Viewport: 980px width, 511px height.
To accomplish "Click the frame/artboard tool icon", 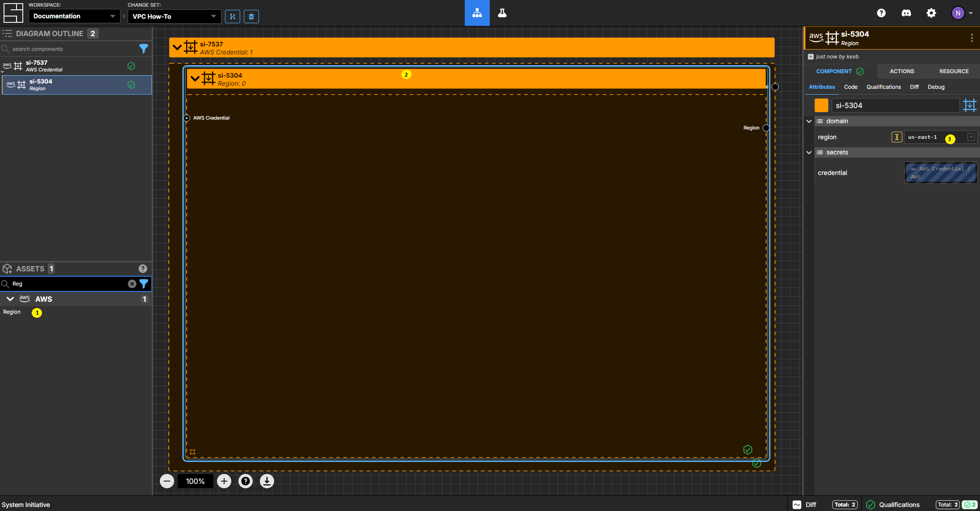I will [970, 105].
